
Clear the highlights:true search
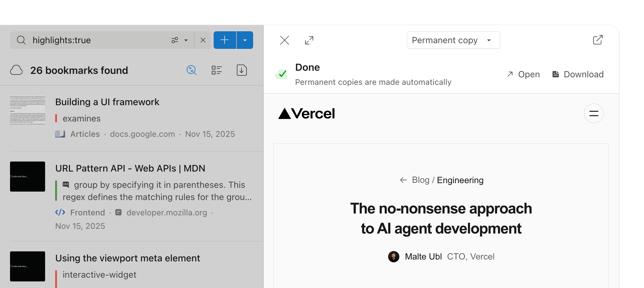pyautogui.click(x=203, y=40)
